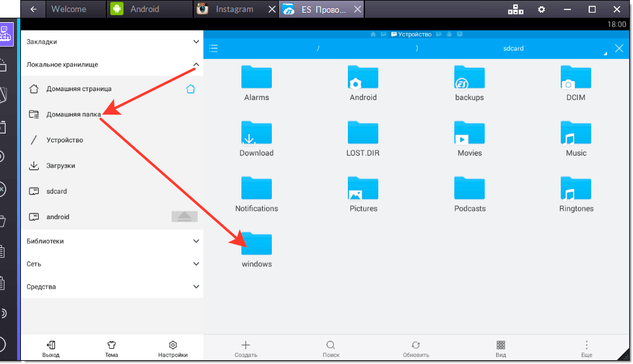
Task: Open the Alarms folder
Action: point(257,84)
